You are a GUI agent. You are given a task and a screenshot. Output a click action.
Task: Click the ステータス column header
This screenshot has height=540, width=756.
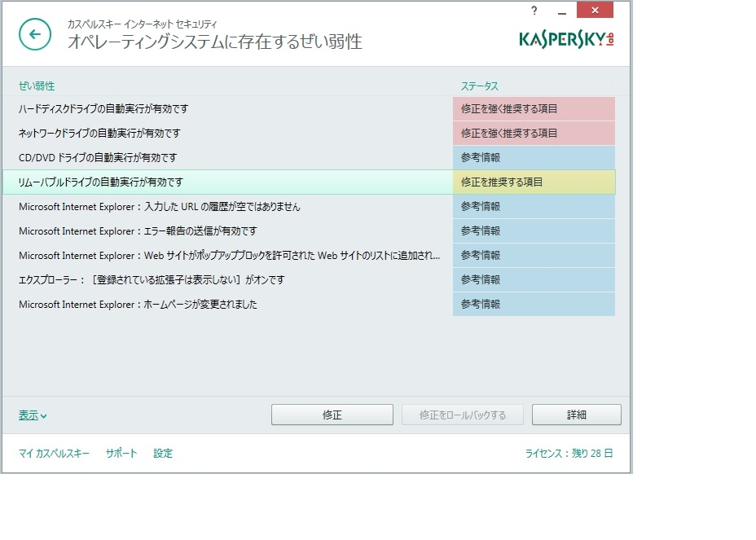coord(479,86)
